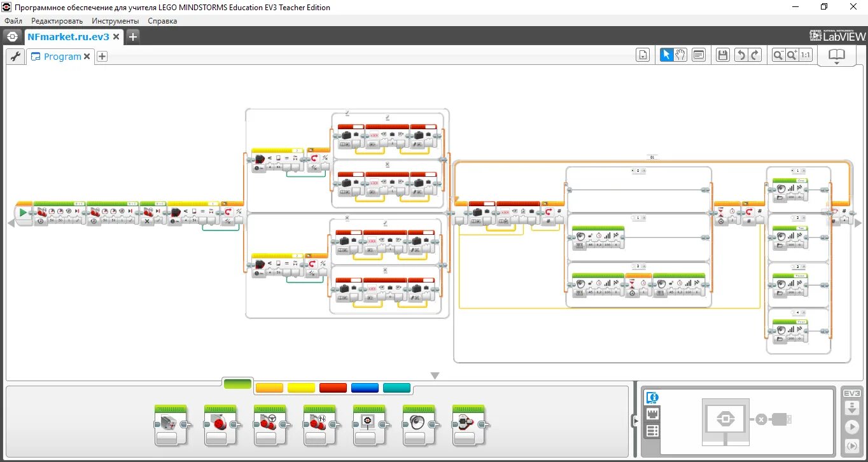868x462 pixels.
Task: Select the blue Advanced palette tab
Action: tap(365, 388)
